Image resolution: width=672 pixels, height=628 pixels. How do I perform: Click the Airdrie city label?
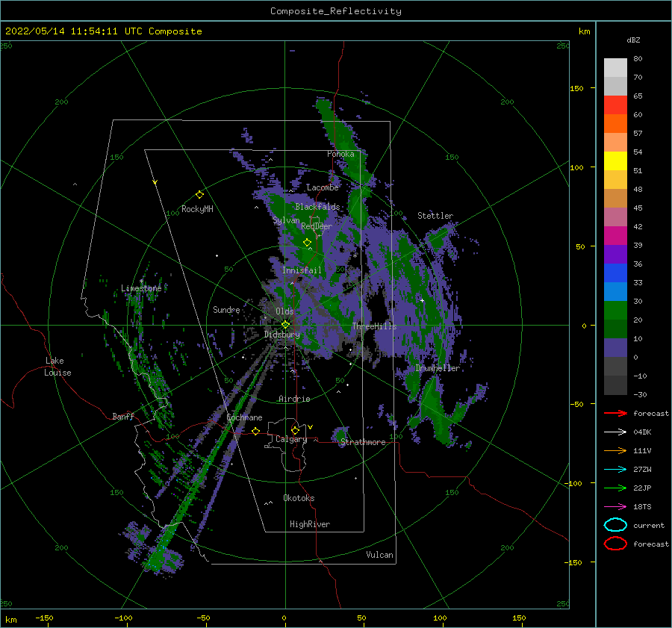pos(294,399)
